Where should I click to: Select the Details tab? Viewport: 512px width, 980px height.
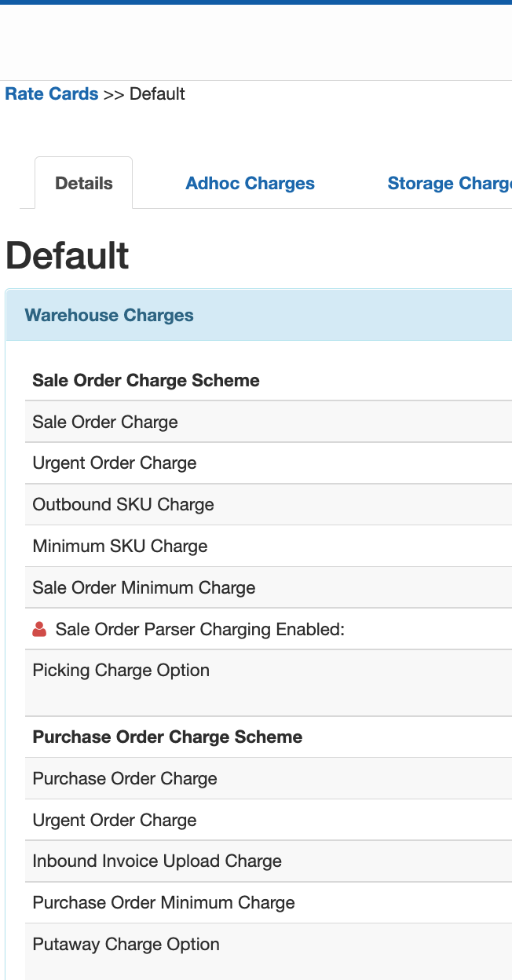[x=84, y=184]
